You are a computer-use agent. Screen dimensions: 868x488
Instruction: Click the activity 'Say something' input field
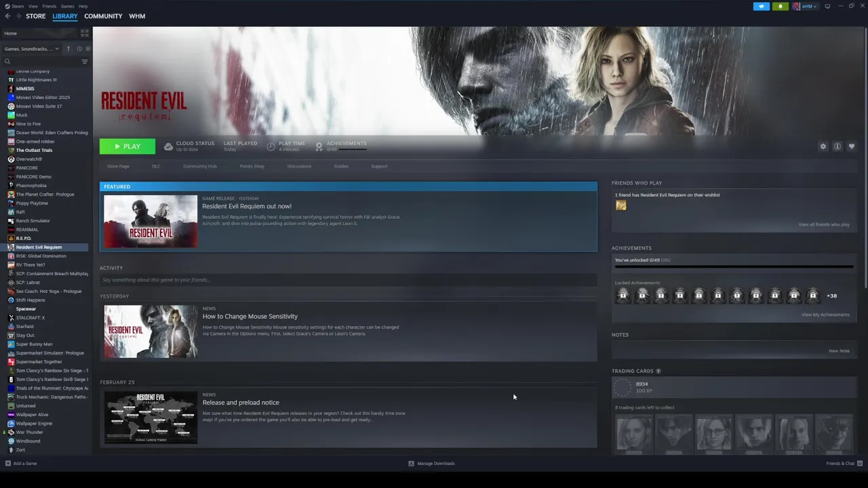coord(349,280)
